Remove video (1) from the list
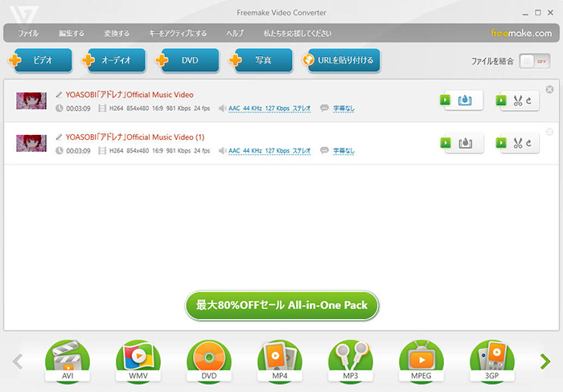 click(549, 132)
